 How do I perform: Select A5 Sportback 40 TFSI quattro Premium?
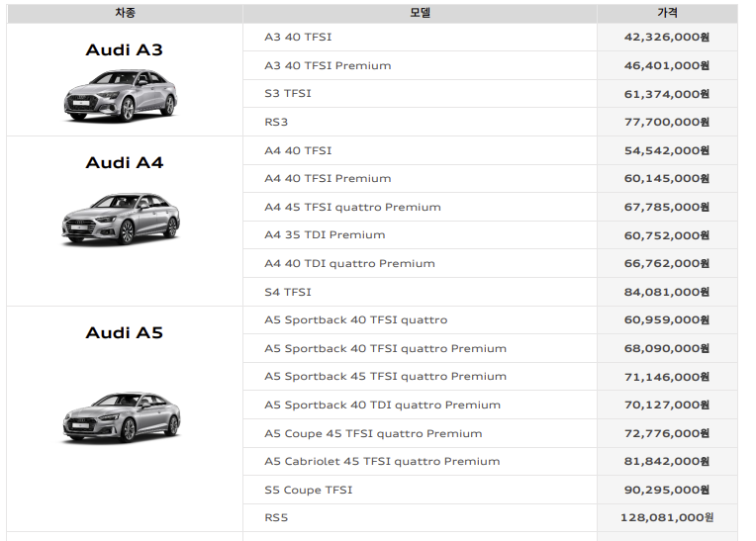click(385, 348)
